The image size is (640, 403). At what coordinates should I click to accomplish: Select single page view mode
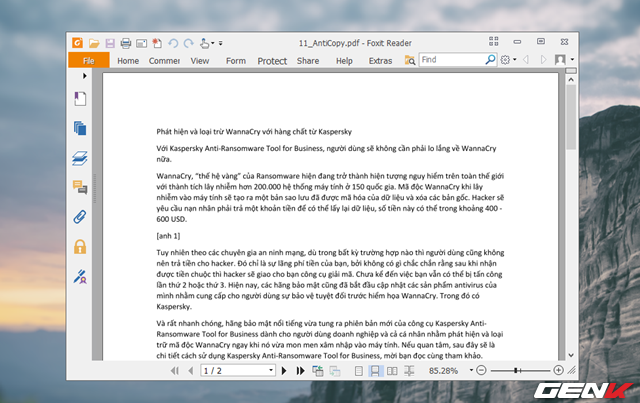[x=358, y=371]
